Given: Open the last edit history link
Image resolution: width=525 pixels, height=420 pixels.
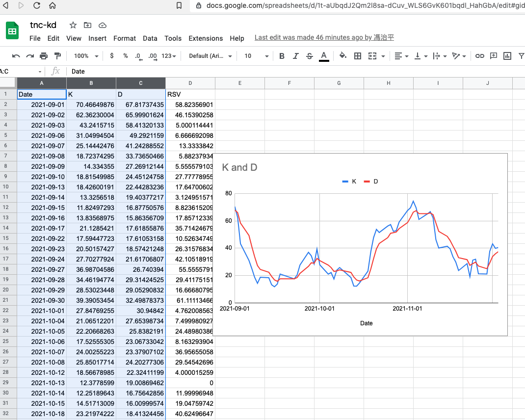Looking at the screenshot, I should tap(324, 38).
